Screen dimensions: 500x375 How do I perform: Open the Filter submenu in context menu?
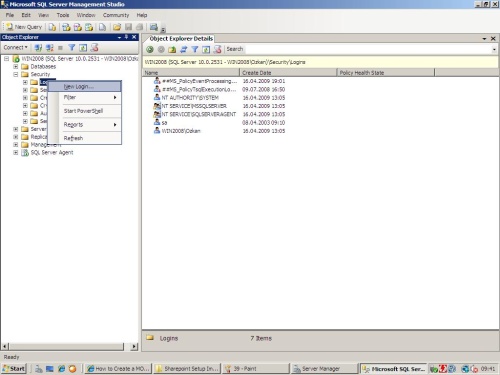click(x=85, y=97)
